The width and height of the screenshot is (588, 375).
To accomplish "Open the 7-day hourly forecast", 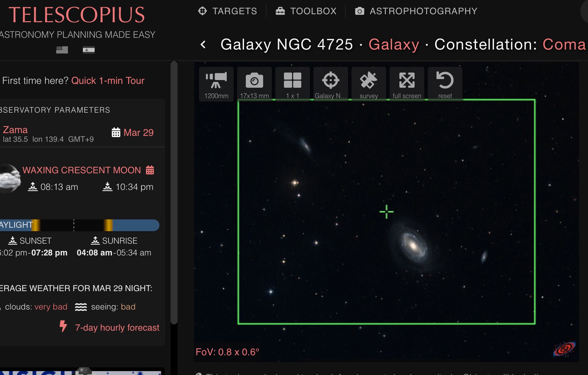I will pos(117,327).
